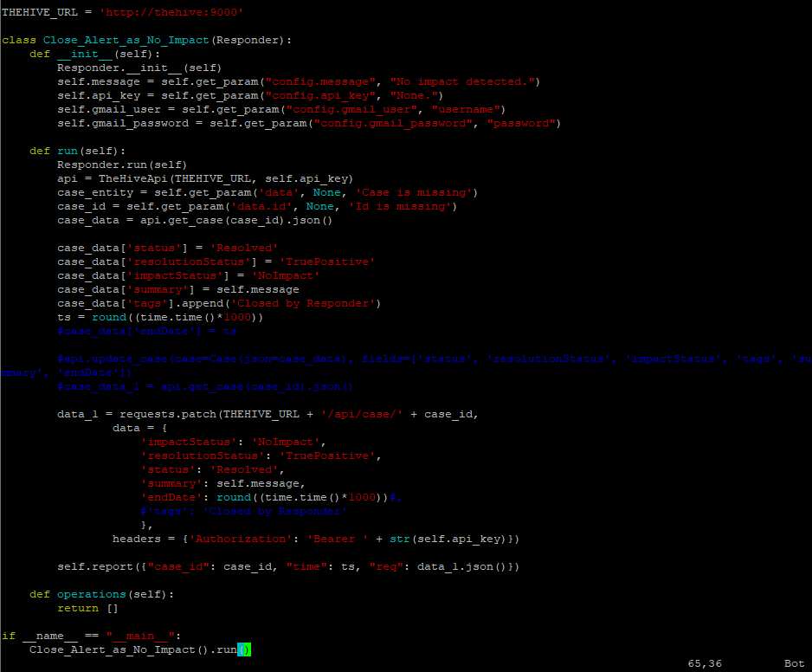The height and width of the screenshot is (672, 812).
Task: Click 'impactStatus' key in data dictionary
Action: [189, 442]
